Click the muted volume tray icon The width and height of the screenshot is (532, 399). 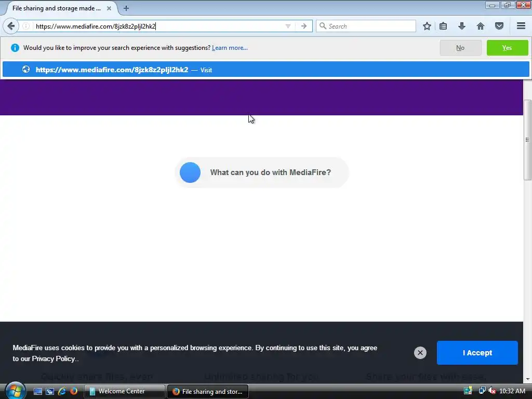click(492, 391)
